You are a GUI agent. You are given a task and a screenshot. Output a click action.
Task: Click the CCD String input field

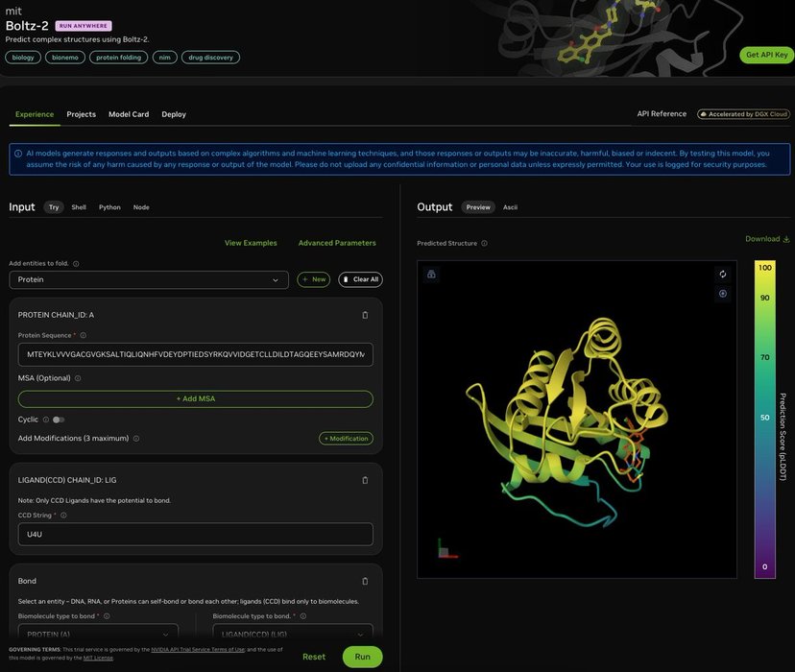[196, 534]
